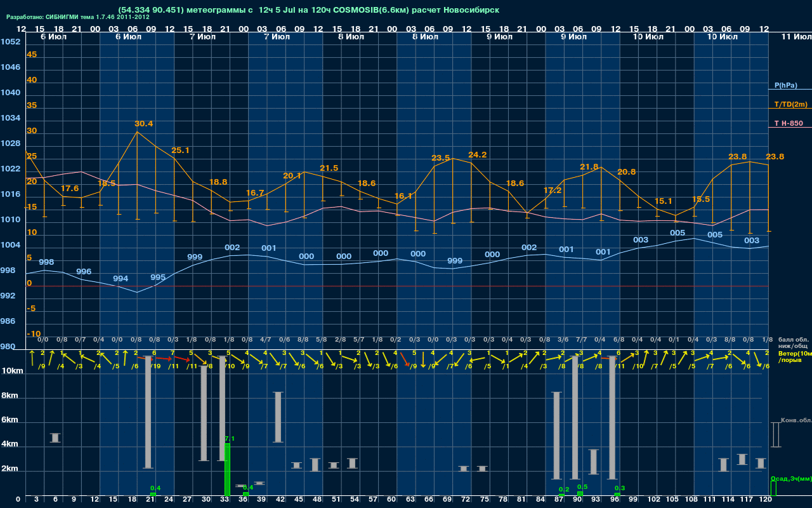Click the orange T/TD legend line
The image size is (812, 508).
[790, 109]
